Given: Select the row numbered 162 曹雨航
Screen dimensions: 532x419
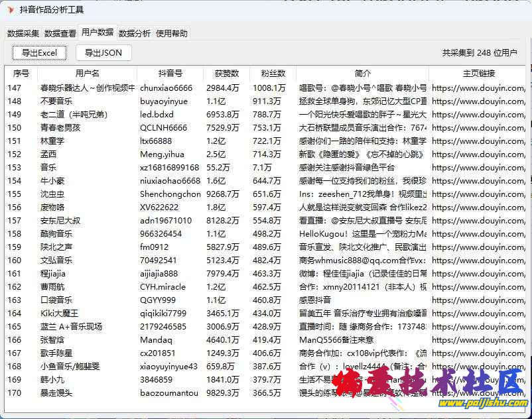Looking at the screenshot, I should (x=52, y=287).
